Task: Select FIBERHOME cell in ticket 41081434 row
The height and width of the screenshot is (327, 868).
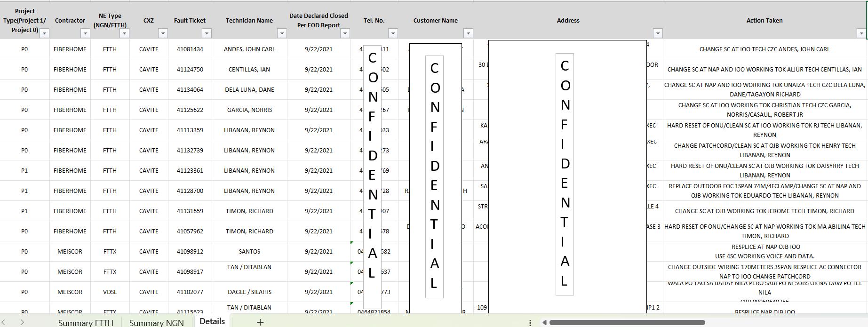Action: pyautogui.click(x=70, y=49)
